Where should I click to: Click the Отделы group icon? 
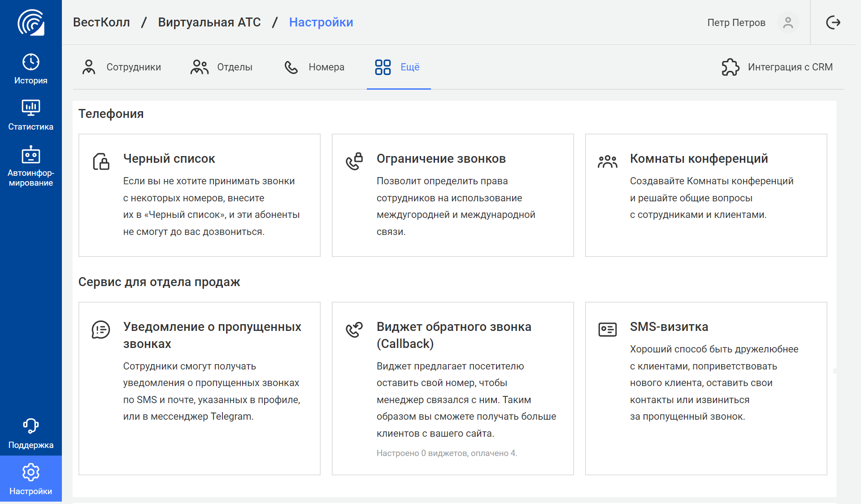pyautogui.click(x=200, y=67)
